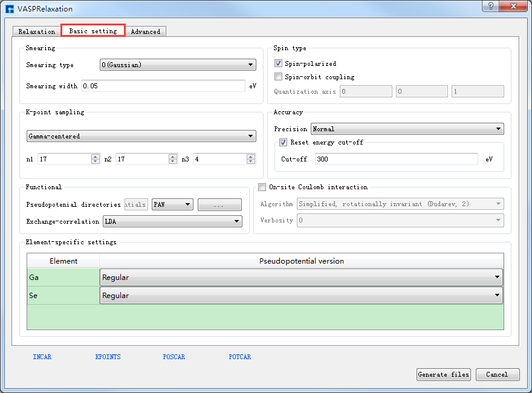The image size is (532, 393).
Task: Uncheck Reset energy cut-off option
Action: coord(284,143)
